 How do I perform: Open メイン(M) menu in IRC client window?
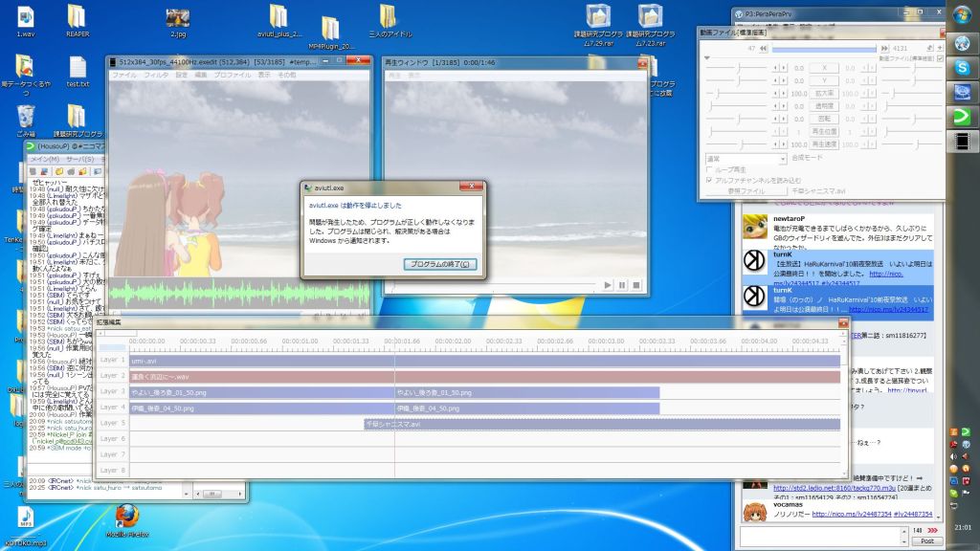click(x=45, y=159)
